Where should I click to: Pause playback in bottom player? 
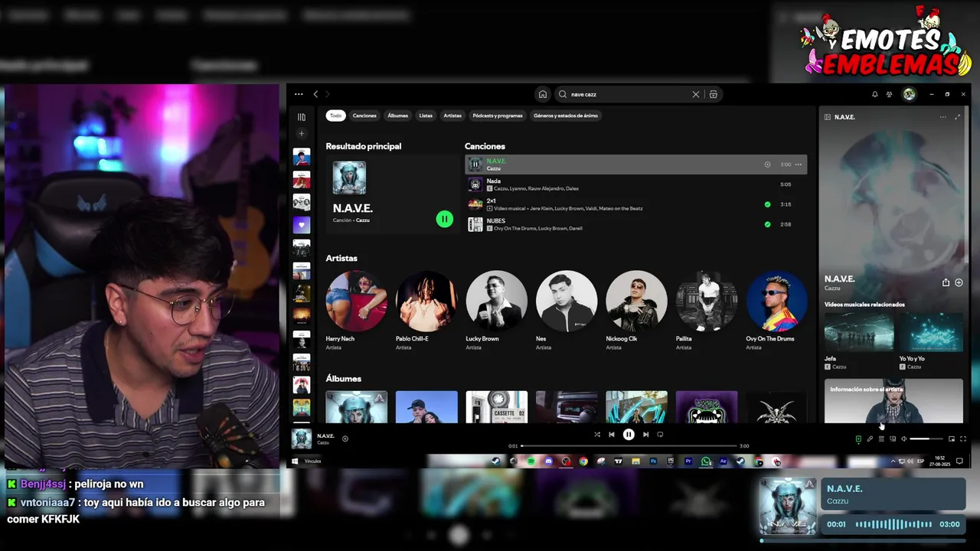(629, 435)
